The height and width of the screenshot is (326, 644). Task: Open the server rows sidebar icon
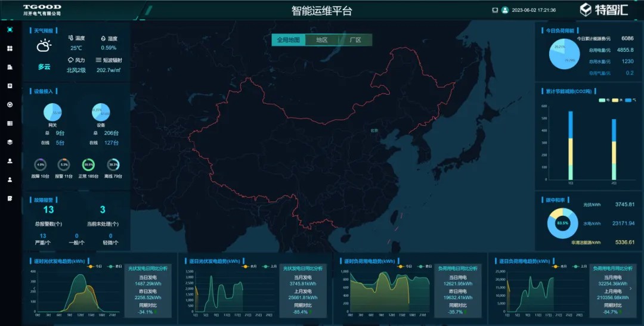10,123
